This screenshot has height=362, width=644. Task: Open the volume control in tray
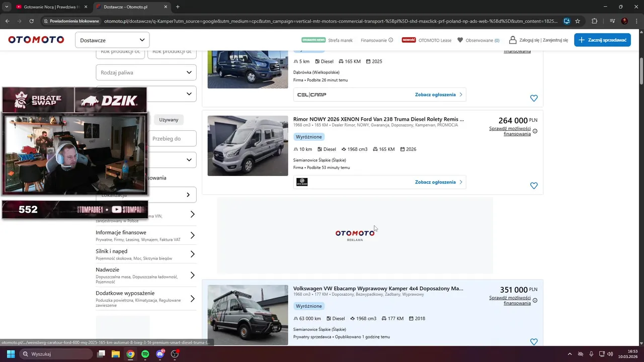click(x=610, y=354)
